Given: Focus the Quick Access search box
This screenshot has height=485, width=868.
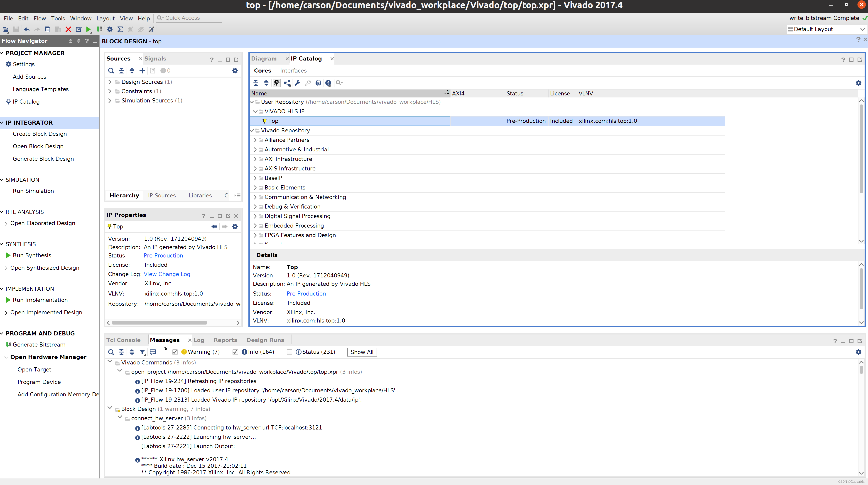Looking at the screenshot, I should click(189, 18).
